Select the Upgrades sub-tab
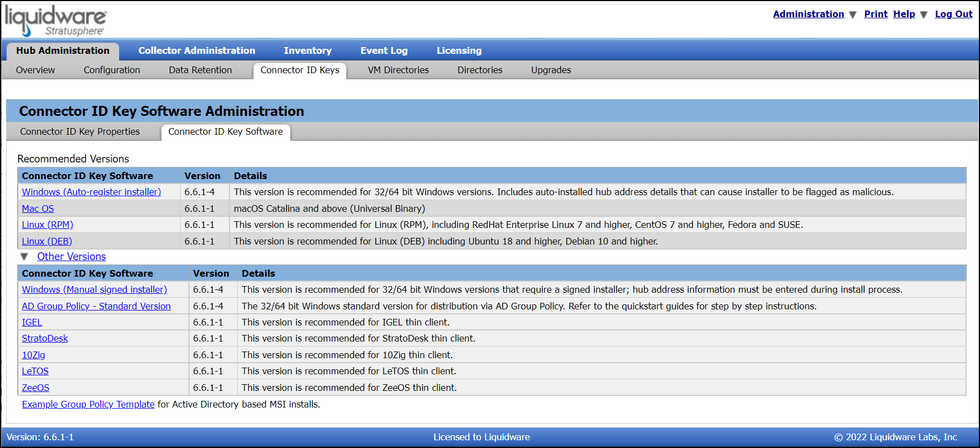The height and width of the screenshot is (448, 980). [x=551, y=70]
